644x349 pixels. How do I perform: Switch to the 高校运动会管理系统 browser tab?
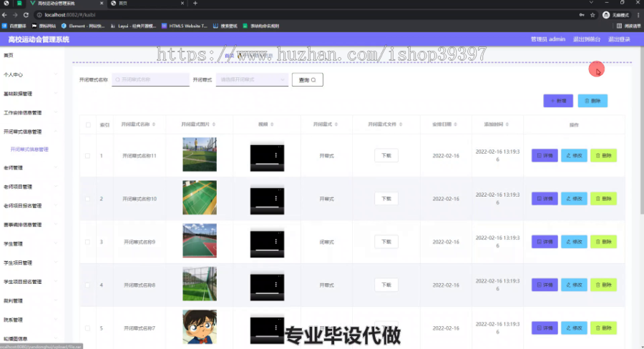66,4
